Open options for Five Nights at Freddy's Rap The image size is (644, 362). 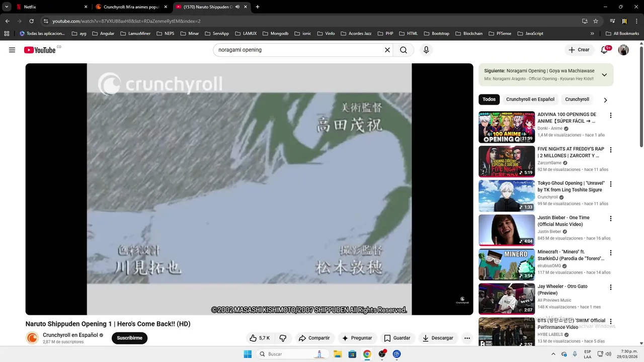coord(611,150)
